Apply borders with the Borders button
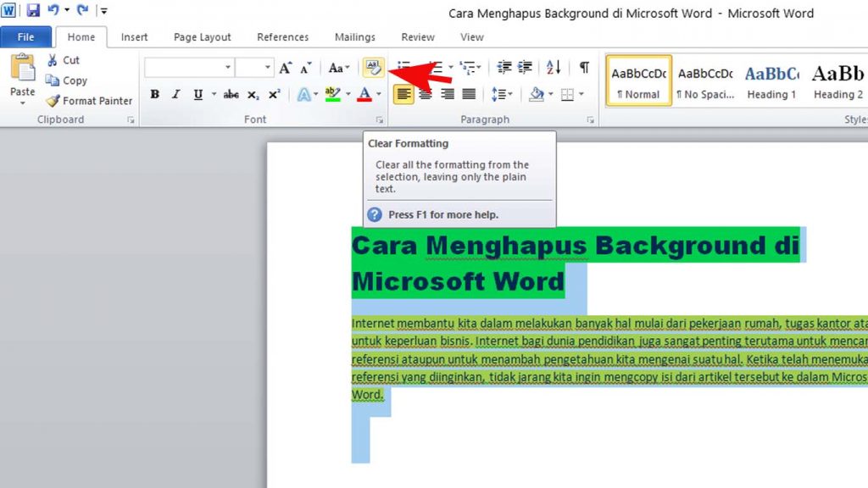Screen dimensions: 868x488 567,95
